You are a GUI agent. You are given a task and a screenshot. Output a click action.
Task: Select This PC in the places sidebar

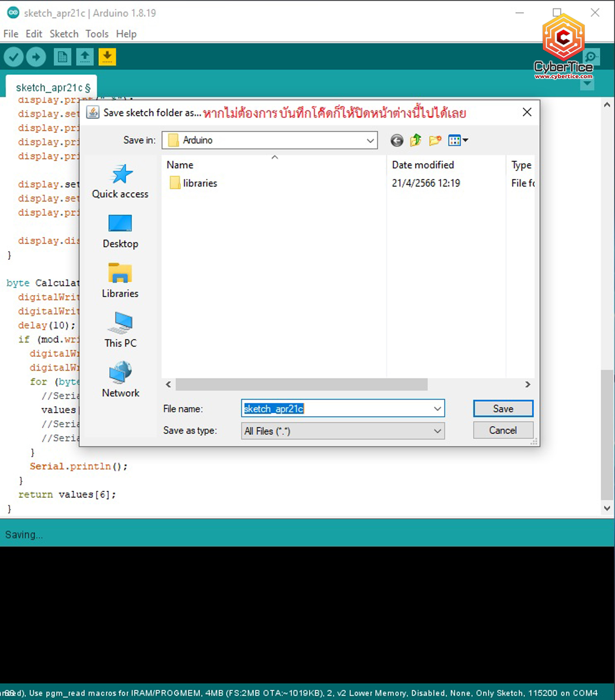tap(120, 330)
